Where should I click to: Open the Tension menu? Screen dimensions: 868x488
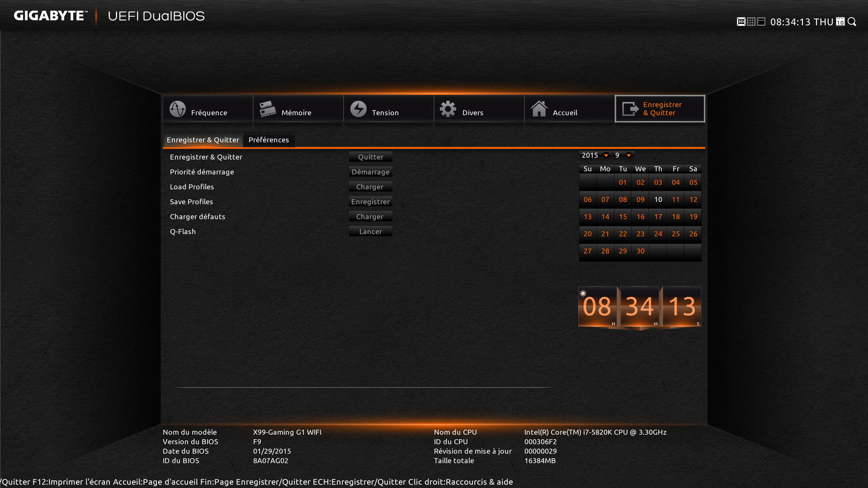389,108
